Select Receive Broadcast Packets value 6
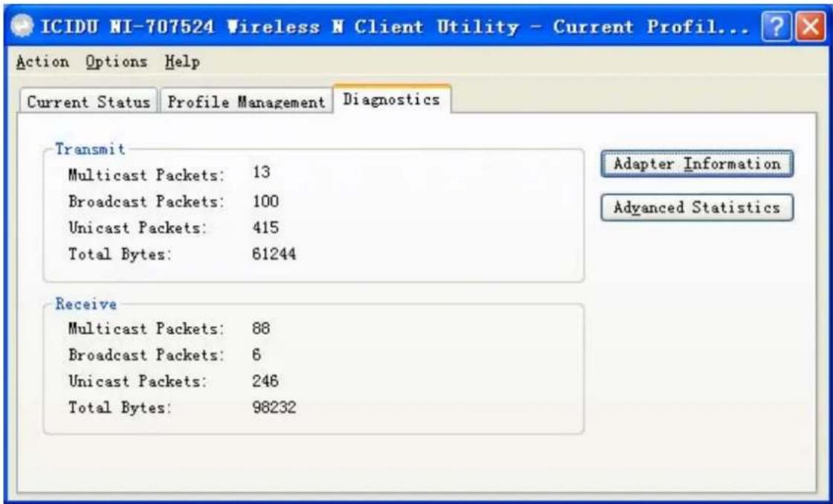The width and height of the screenshot is (833, 504). [x=257, y=355]
